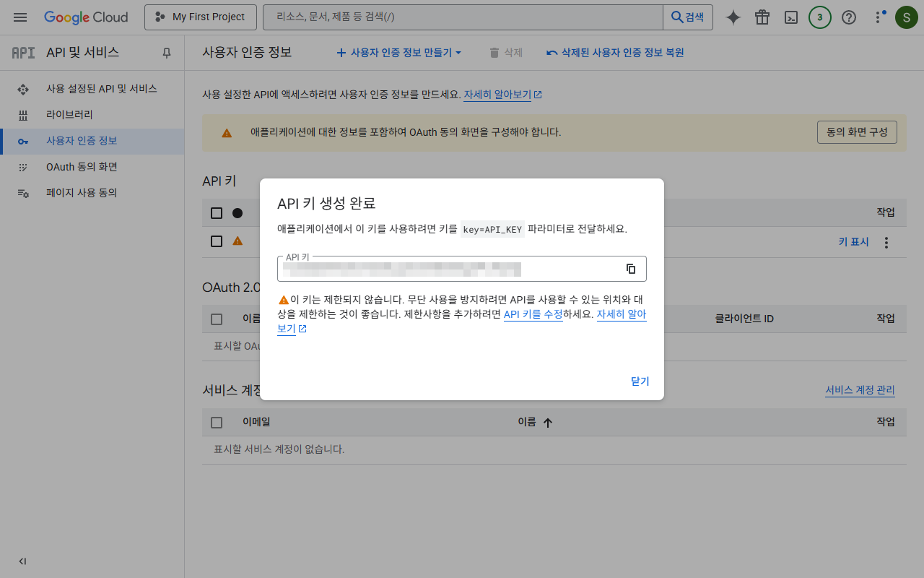Viewport: 924px width, 578px height.
Task: Open the three-dot settings menu in header
Action: click(879, 17)
